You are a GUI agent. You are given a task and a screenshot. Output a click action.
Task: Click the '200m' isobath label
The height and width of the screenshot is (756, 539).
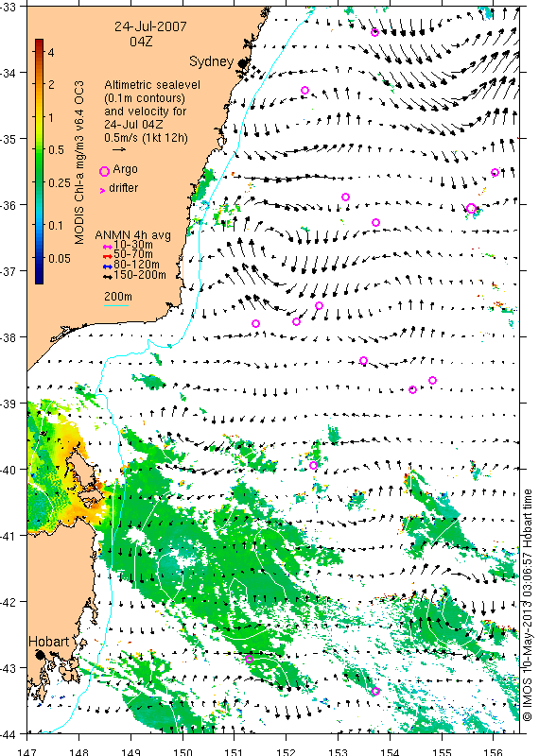118,297
